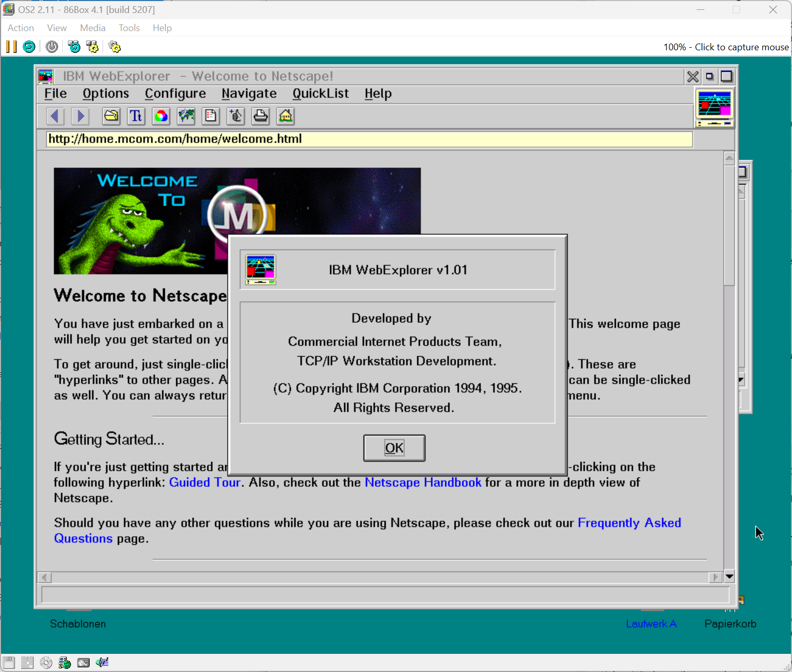This screenshot has width=792, height=672.
Task: Select the Schablonen desktop label
Action: 78,624
